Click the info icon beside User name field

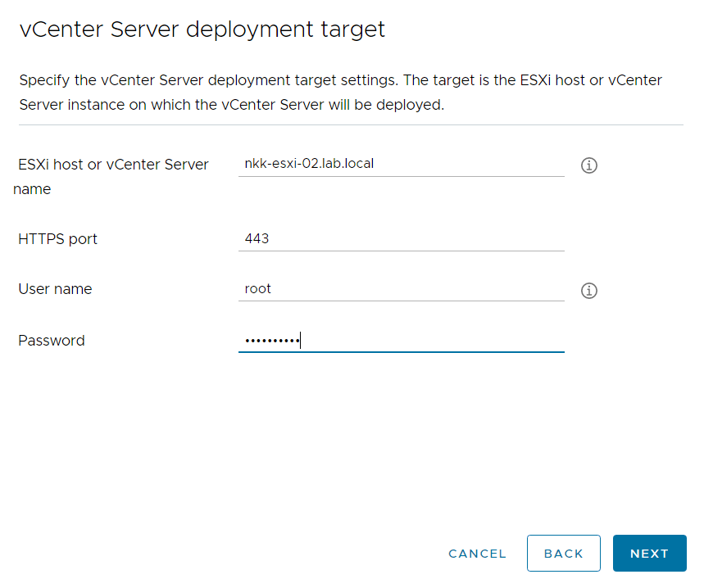[x=588, y=291]
